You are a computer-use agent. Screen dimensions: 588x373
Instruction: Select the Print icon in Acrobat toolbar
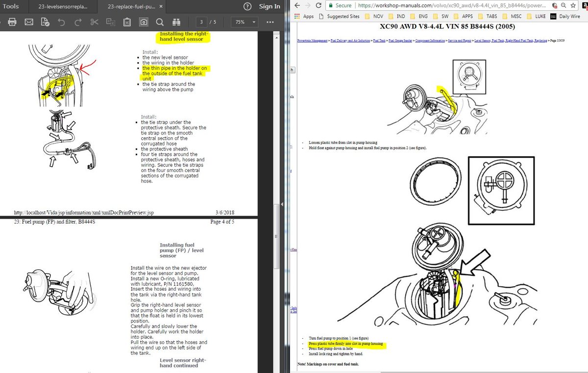(x=13, y=22)
